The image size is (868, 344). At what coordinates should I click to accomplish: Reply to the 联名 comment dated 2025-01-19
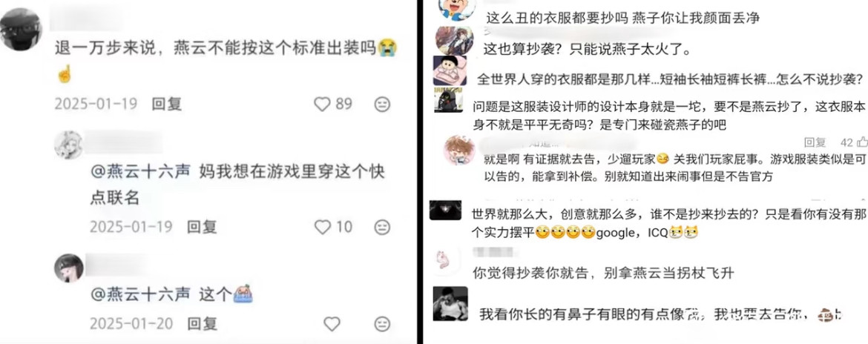coord(202,227)
